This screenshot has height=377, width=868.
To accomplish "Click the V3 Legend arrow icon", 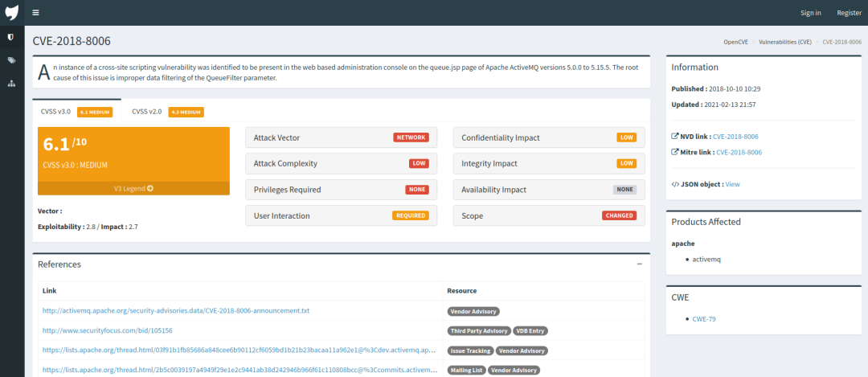I will pyautogui.click(x=150, y=188).
